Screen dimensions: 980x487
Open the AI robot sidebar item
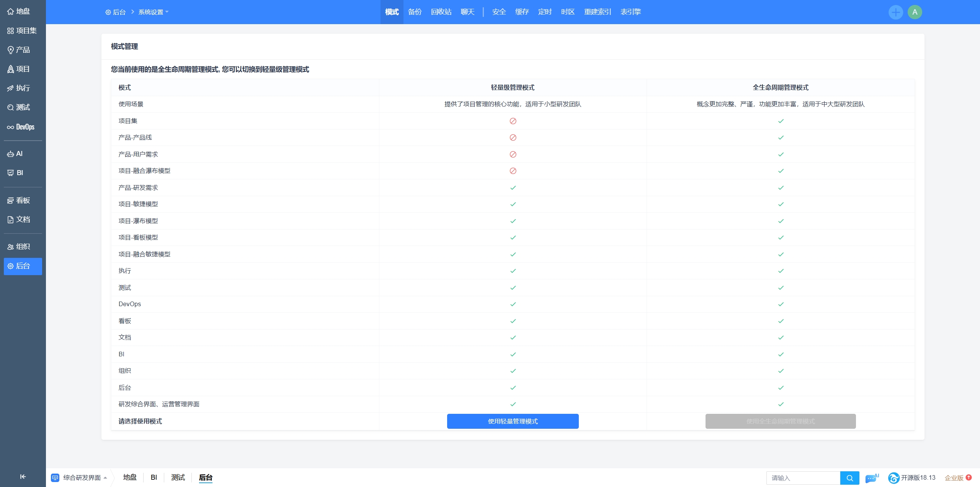point(15,154)
